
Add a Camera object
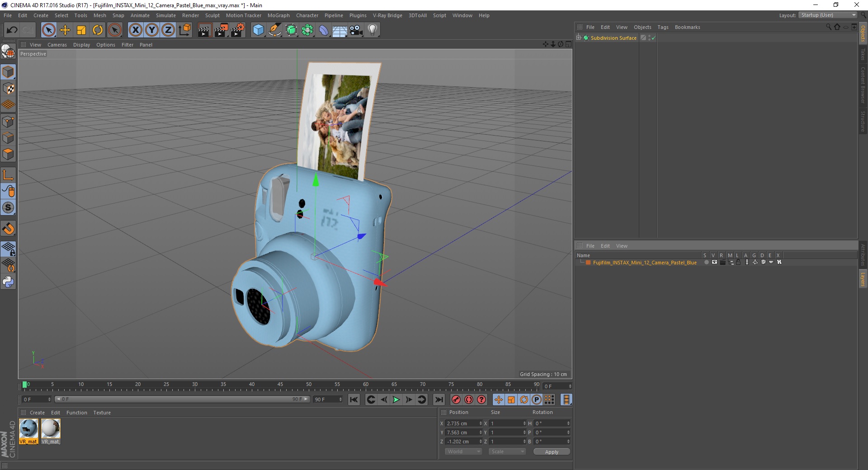pos(356,30)
